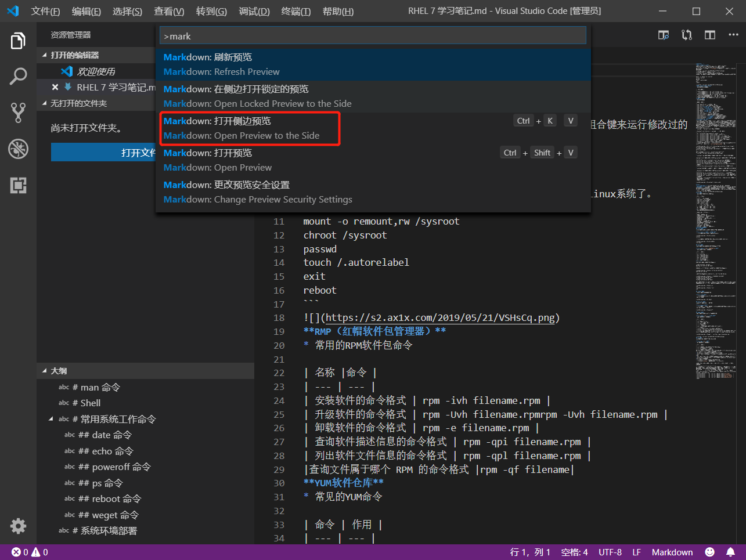Open the 查看(V) menu
The height and width of the screenshot is (560, 746).
169,11
